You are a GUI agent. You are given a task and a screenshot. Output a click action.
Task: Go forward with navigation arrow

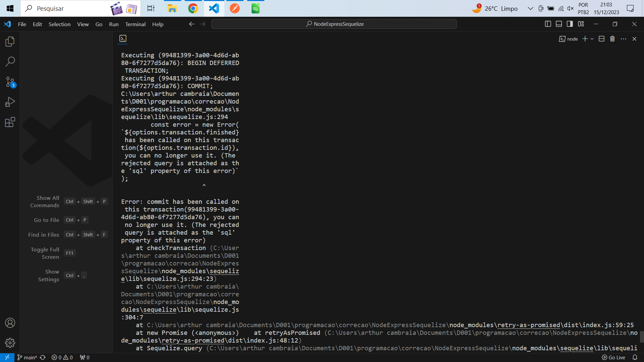click(x=203, y=24)
